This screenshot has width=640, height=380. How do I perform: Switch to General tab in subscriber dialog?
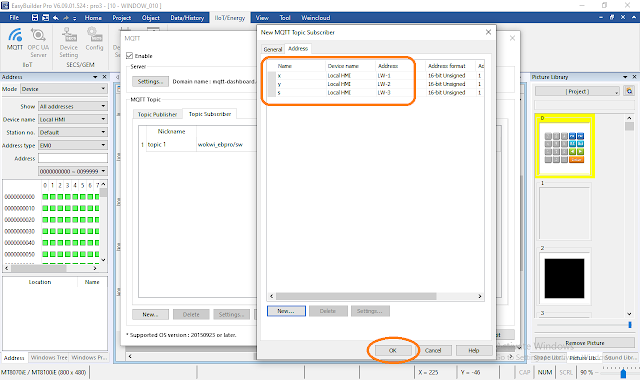pyautogui.click(x=273, y=49)
